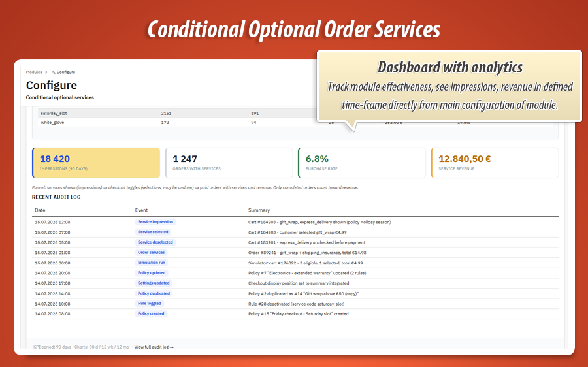
Task: Select the 6.8% Purchase rate card
Action: coord(362,163)
